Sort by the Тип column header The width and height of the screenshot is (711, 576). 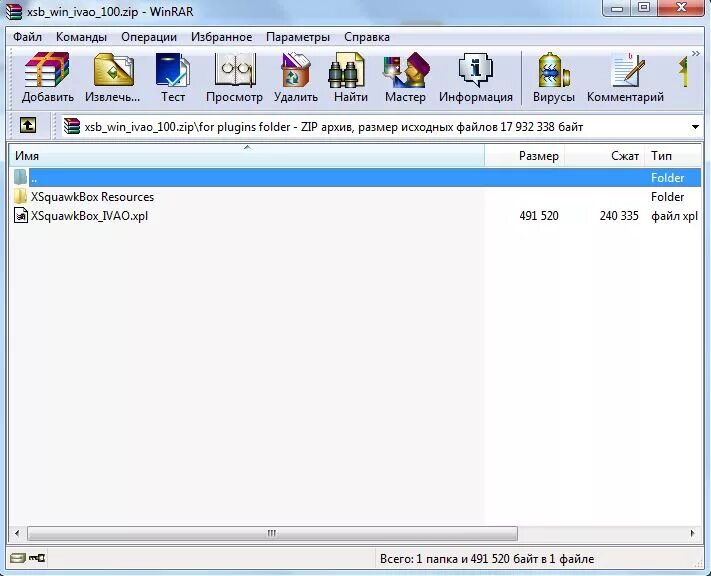click(673, 156)
